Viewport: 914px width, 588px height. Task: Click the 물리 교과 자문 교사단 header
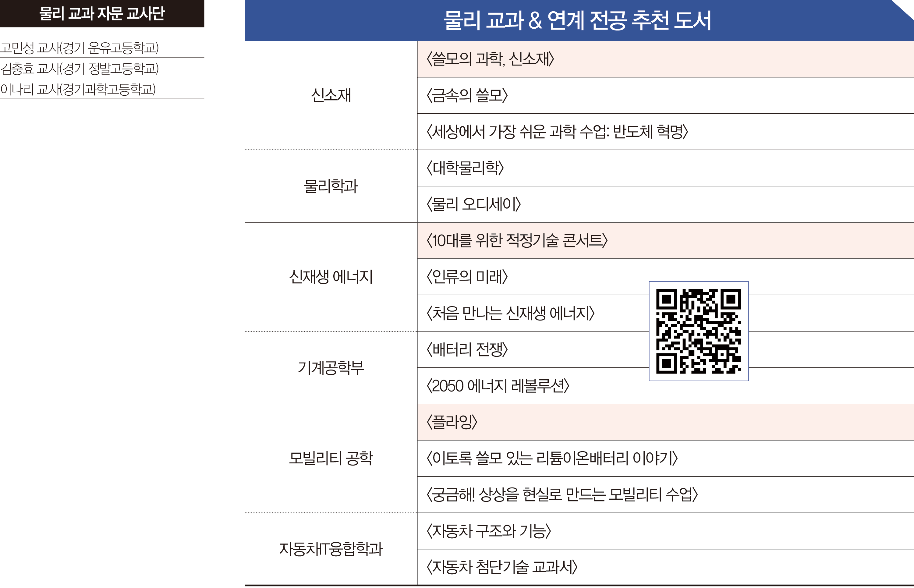point(101,14)
